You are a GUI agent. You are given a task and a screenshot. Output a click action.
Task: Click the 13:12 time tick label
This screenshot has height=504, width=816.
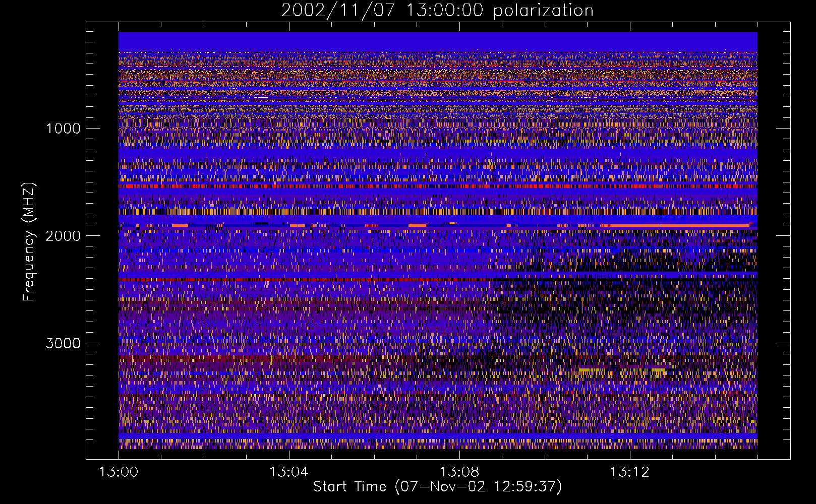click(629, 472)
